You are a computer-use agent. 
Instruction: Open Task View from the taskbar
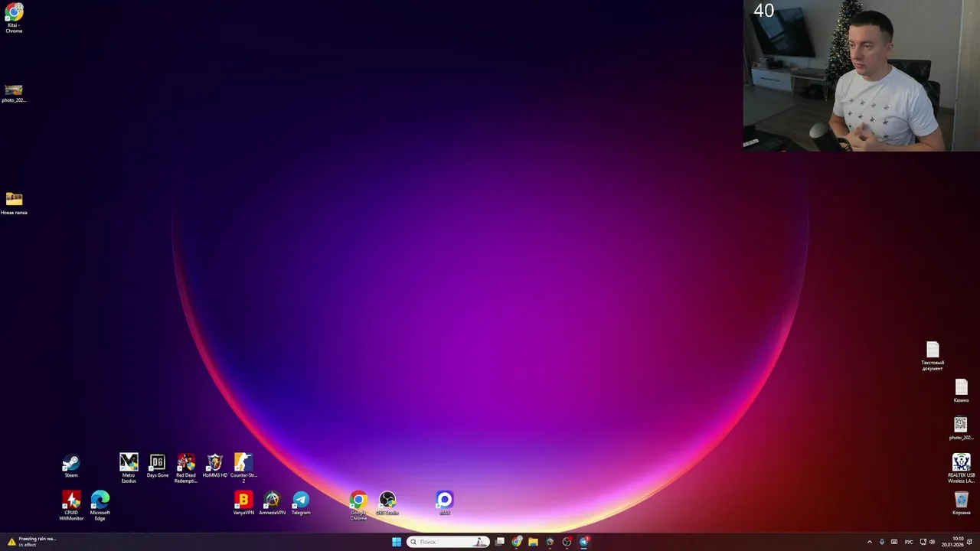[500, 542]
